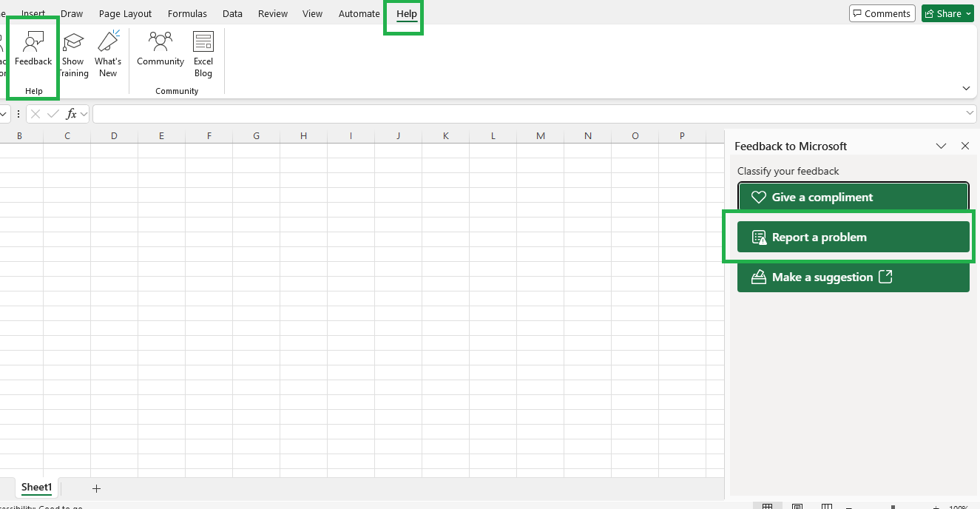Select column O header
Viewport: 980px width, 509px height.
[635, 136]
